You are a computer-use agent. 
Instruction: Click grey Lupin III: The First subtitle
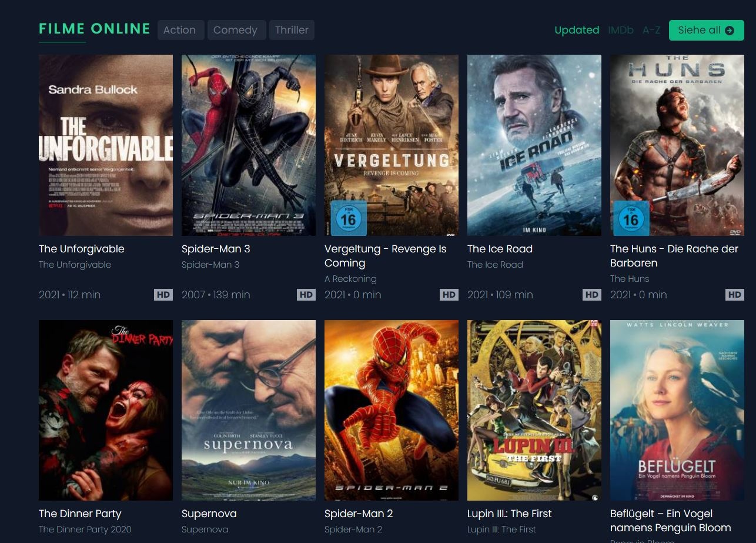[501, 529]
